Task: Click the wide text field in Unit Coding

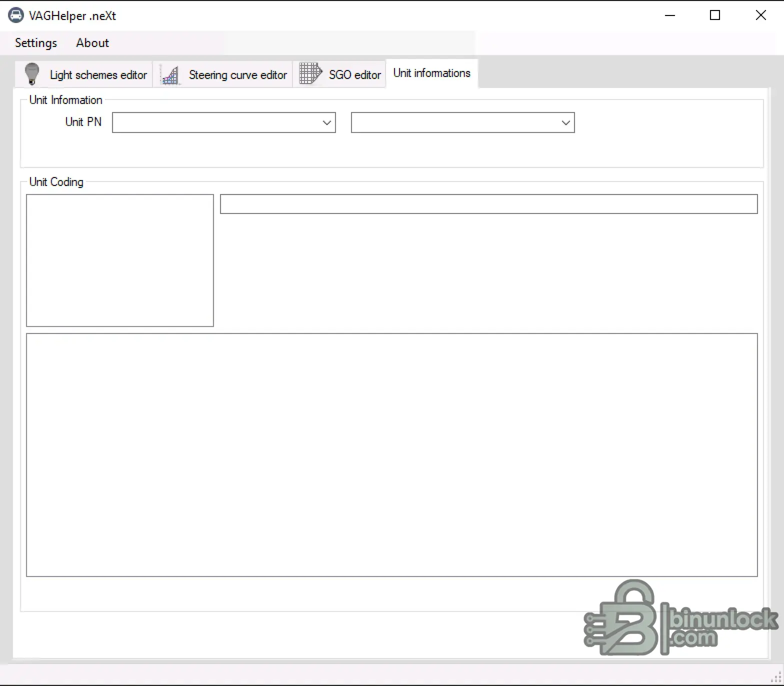Action: (x=489, y=204)
